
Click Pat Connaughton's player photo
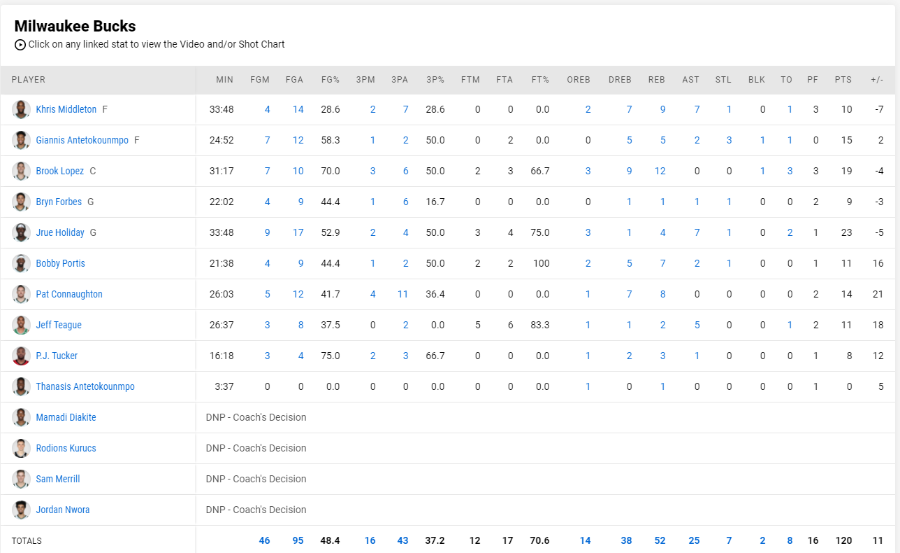(21, 294)
